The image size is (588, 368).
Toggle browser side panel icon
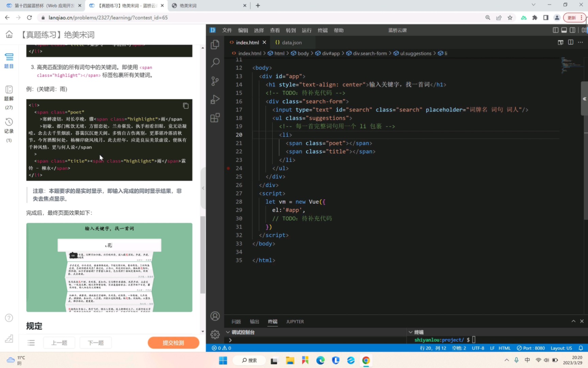tap(546, 17)
